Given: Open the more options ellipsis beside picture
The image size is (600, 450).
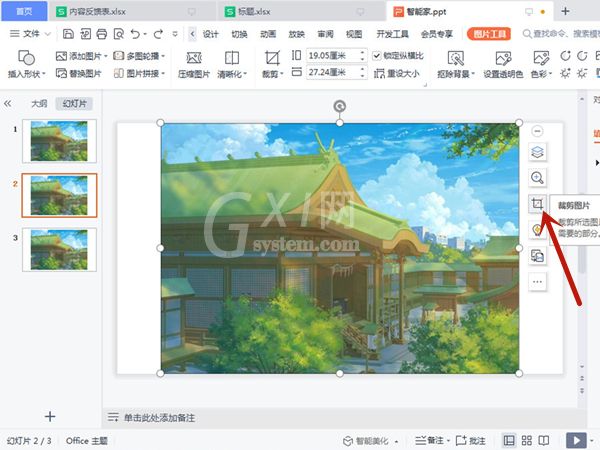Looking at the screenshot, I should pyautogui.click(x=537, y=282).
